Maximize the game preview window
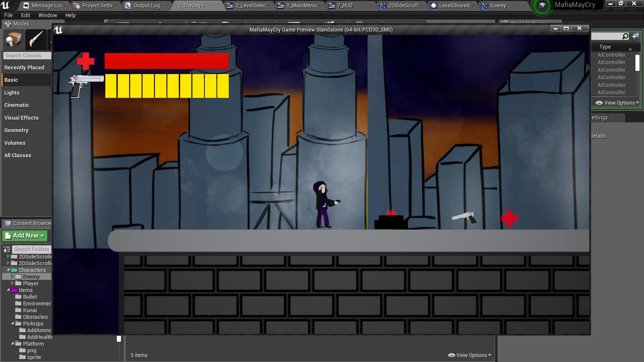This screenshot has width=644, height=362. (566, 28)
